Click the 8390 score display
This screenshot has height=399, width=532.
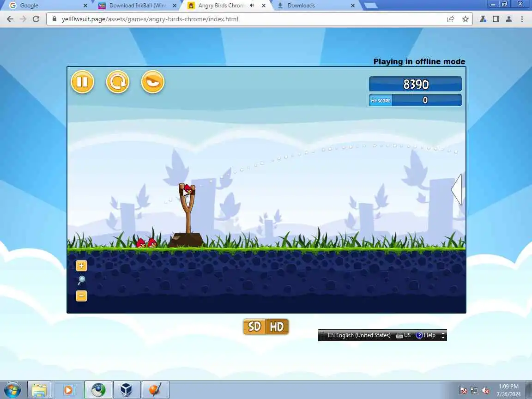point(415,84)
